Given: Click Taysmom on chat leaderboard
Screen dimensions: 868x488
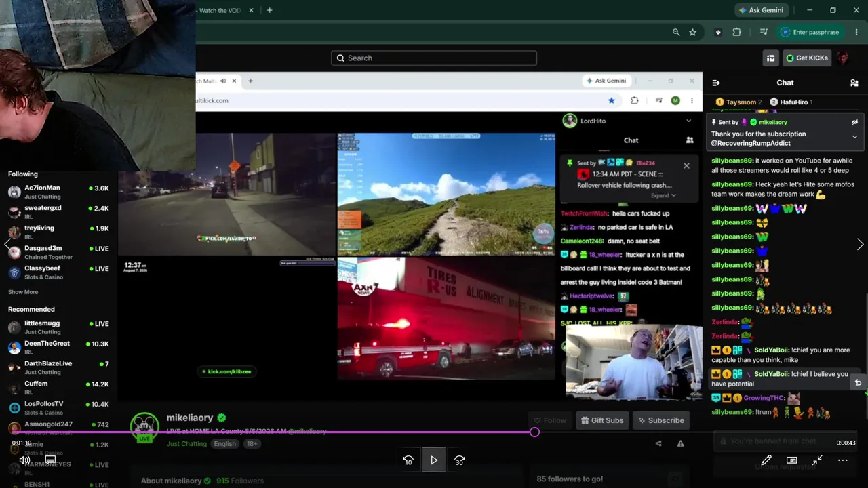Looking at the screenshot, I should pyautogui.click(x=738, y=102).
